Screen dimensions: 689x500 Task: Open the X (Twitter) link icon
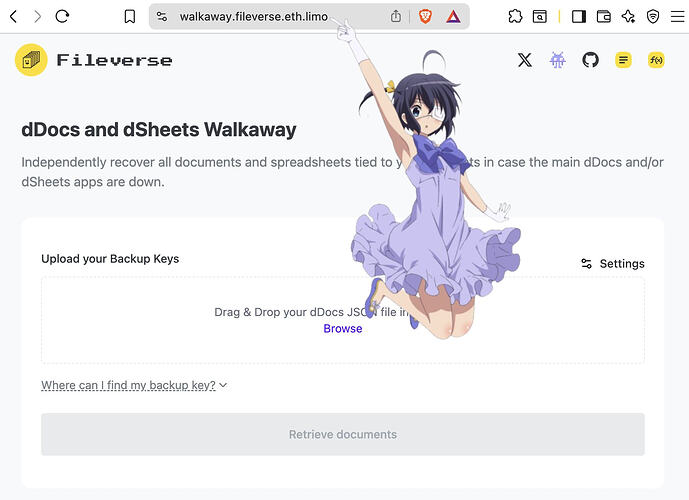coord(525,60)
